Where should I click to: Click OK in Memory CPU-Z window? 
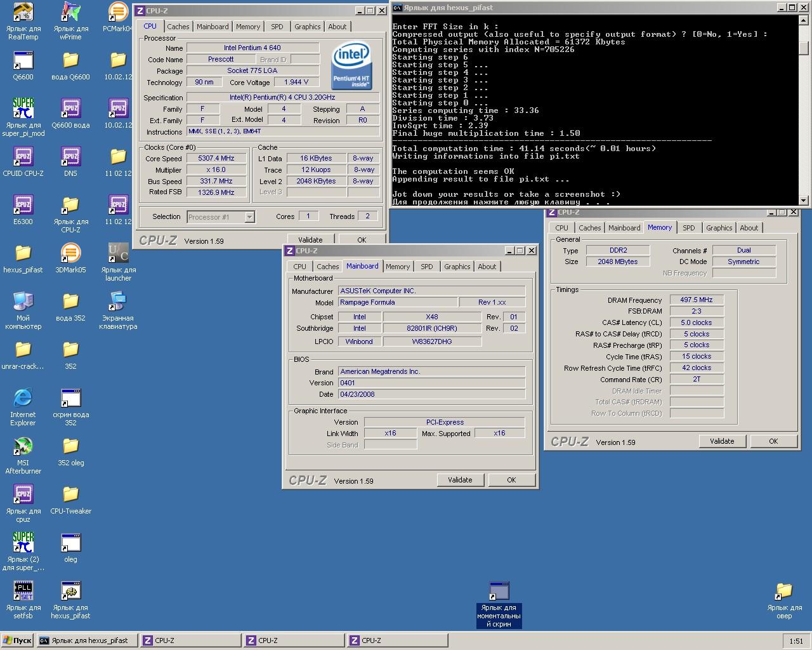(773, 441)
